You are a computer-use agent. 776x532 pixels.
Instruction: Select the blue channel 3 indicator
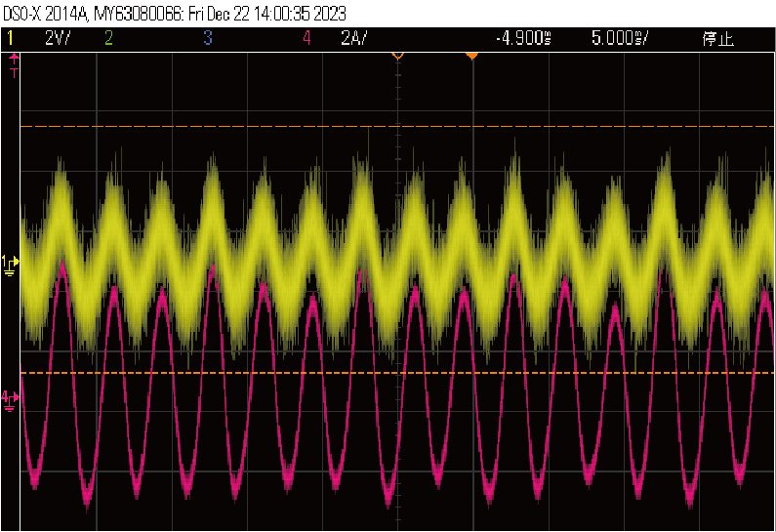pos(208,38)
